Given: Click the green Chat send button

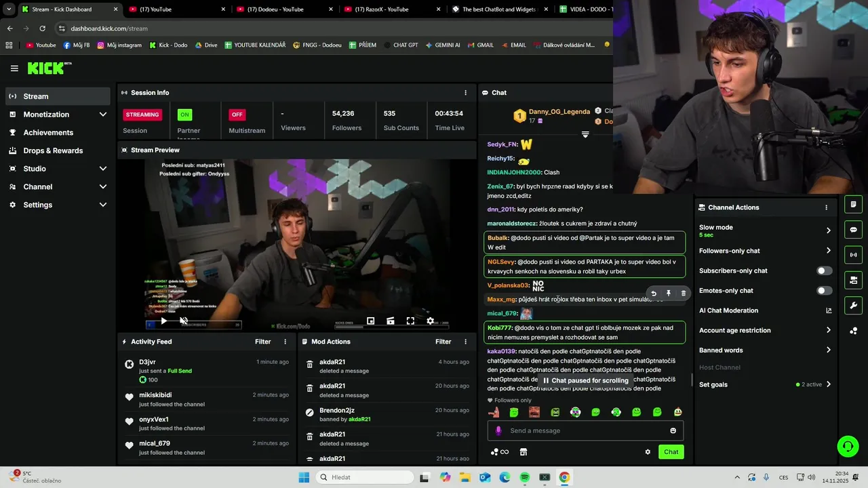Looking at the screenshot, I should [671, 452].
